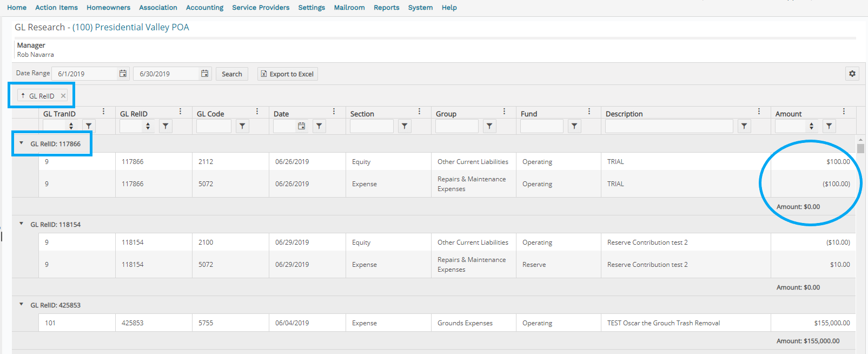Click GL RelID filter spinner arrows

tap(148, 126)
